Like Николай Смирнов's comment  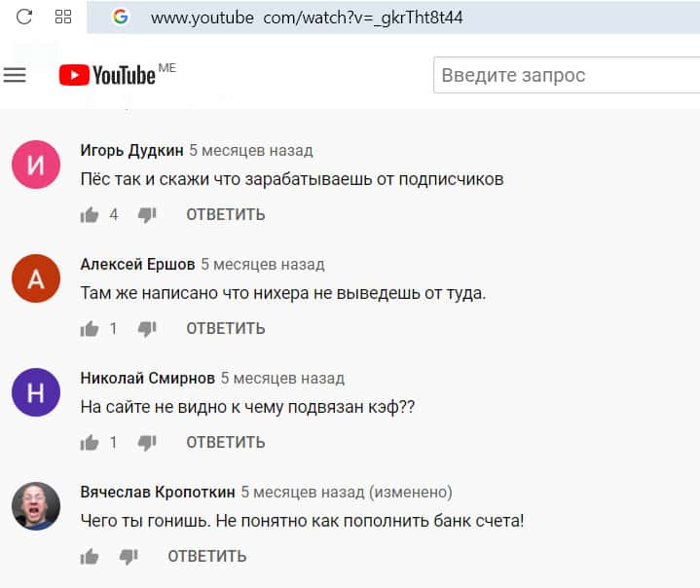coord(90,443)
